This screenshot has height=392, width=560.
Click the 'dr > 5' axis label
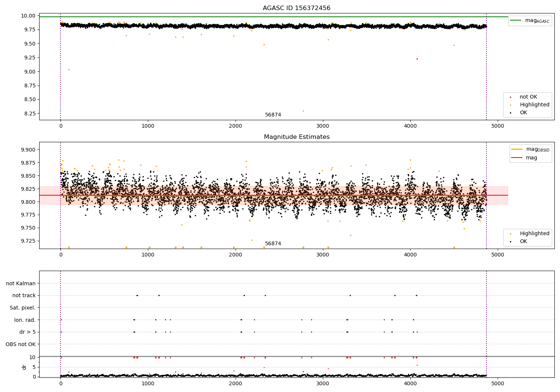pyautogui.click(x=28, y=332)
